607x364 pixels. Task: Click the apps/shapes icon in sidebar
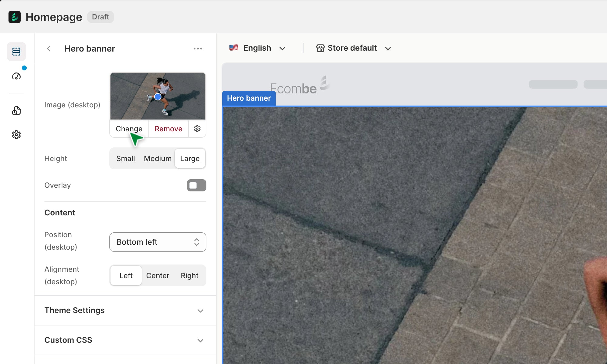[16, 111]
